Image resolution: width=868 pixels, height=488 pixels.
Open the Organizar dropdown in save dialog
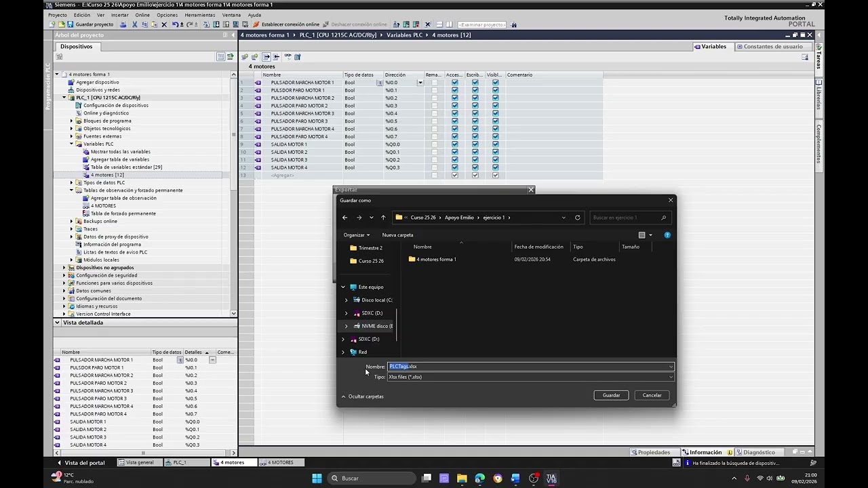[x=357, y=235]
